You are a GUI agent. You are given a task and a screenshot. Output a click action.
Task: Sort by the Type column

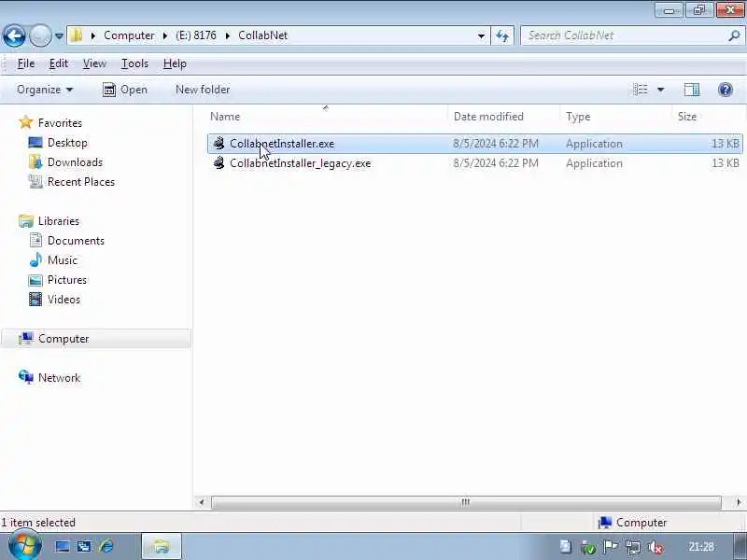[578, 117]
